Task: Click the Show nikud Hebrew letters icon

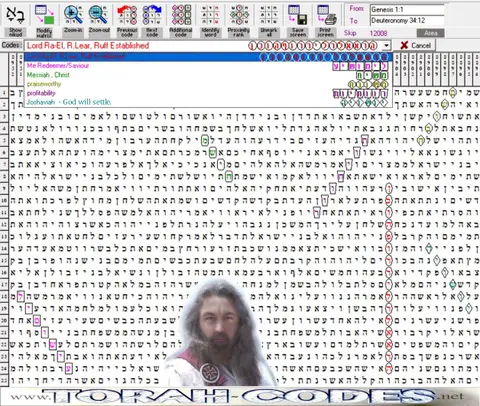Action: click(15, 16)
